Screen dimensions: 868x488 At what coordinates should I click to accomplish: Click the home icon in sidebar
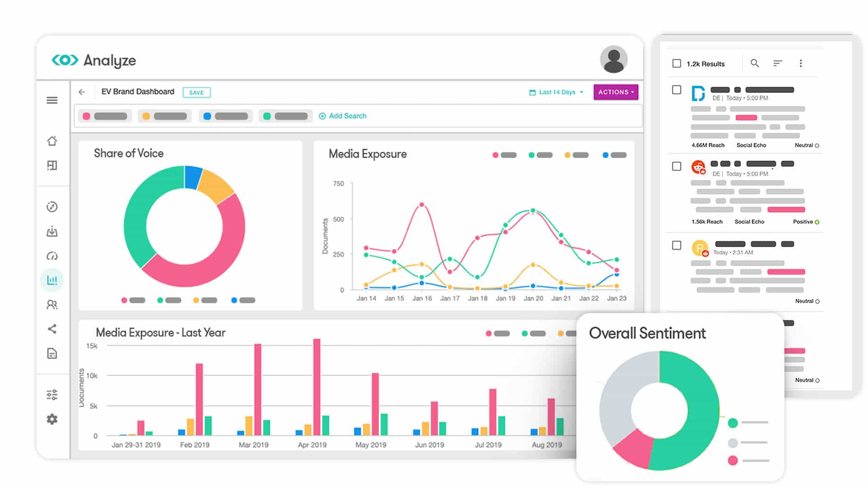(52, 141)
